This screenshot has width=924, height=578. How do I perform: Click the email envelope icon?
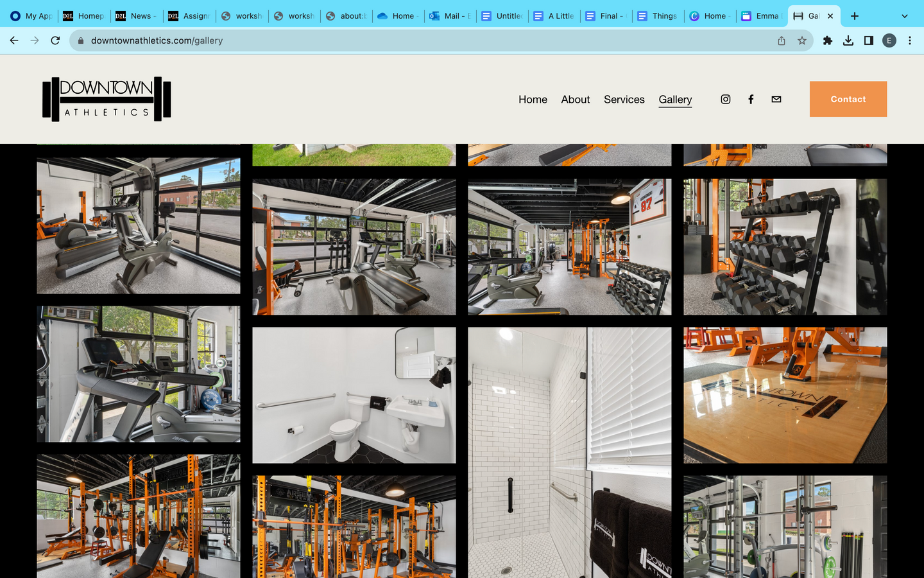click(776, 99)
